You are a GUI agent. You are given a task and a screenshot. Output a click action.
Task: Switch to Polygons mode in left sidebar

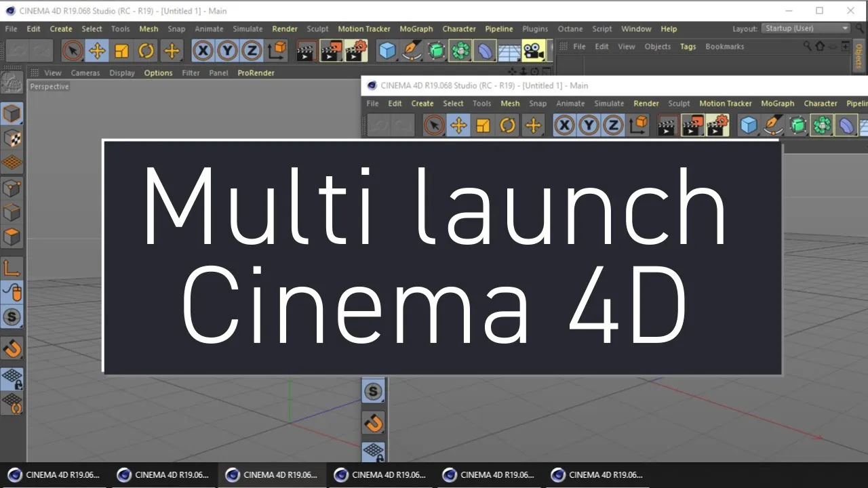point(12,237)
